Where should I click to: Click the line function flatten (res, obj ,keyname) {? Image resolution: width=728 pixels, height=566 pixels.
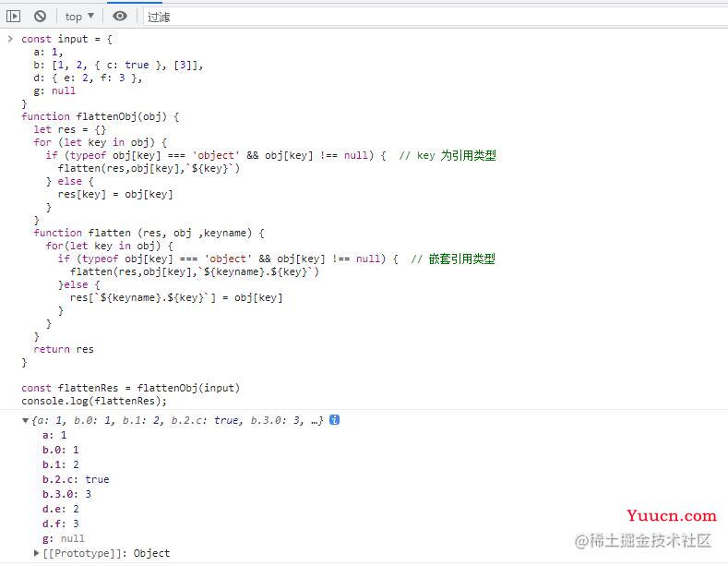(149, 233)
